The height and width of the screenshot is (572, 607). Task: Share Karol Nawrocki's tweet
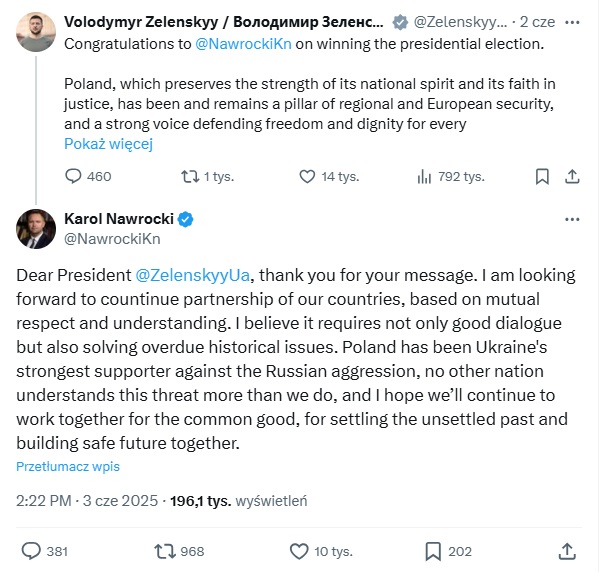tap(567, 550)
